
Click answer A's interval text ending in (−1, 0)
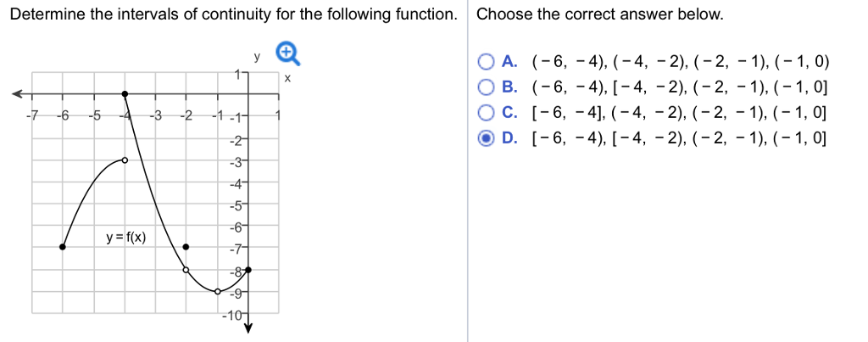pyautogui.click(x=681, y=61)
